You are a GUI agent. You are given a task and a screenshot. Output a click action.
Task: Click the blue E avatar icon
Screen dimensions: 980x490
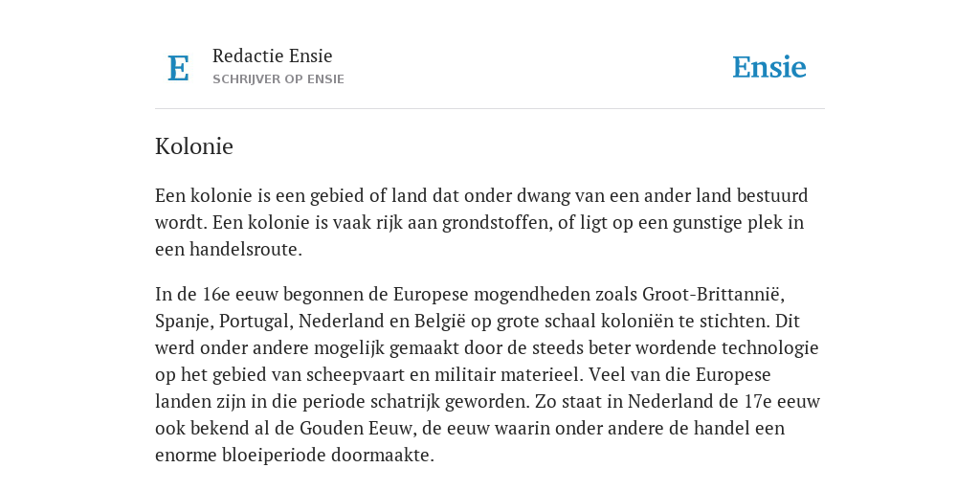click(178, 68)
